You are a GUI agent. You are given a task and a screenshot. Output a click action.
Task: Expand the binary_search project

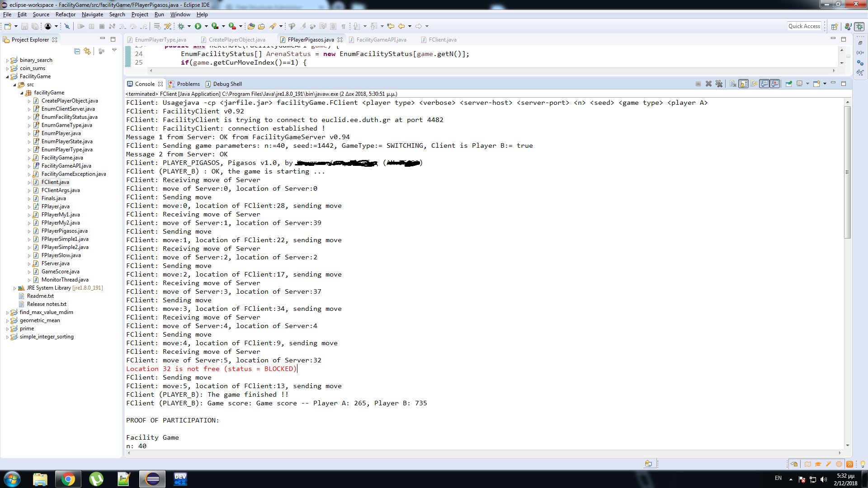[7, 61]
